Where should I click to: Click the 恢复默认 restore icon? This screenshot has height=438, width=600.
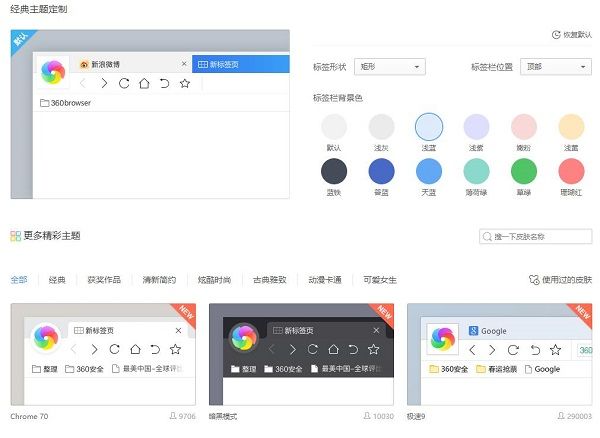[x=556, y=34]
